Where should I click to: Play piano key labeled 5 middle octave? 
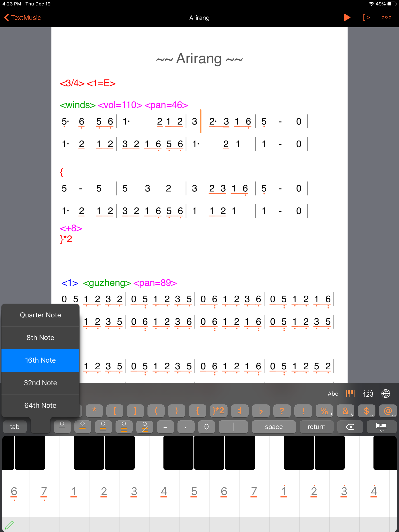[194, 492]
